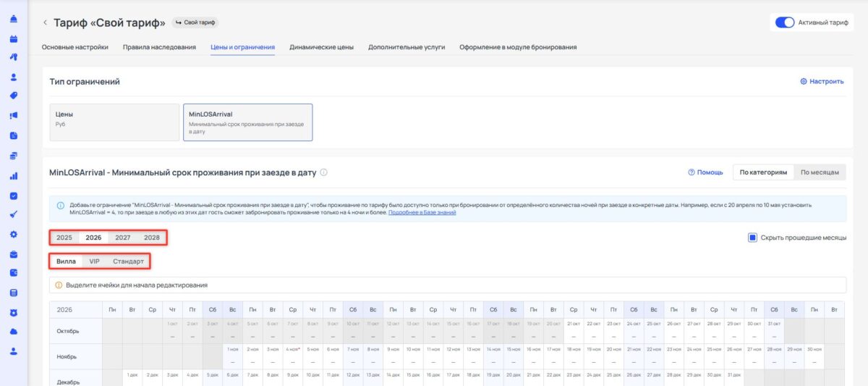The width and height of the screenshot is (868, 386).
Task: Click the info icon in blue hint box
Action: 60,206
